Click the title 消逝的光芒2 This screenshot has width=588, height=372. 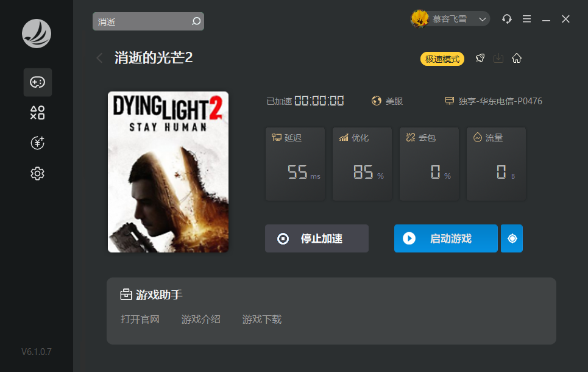[x=154, y=58]
